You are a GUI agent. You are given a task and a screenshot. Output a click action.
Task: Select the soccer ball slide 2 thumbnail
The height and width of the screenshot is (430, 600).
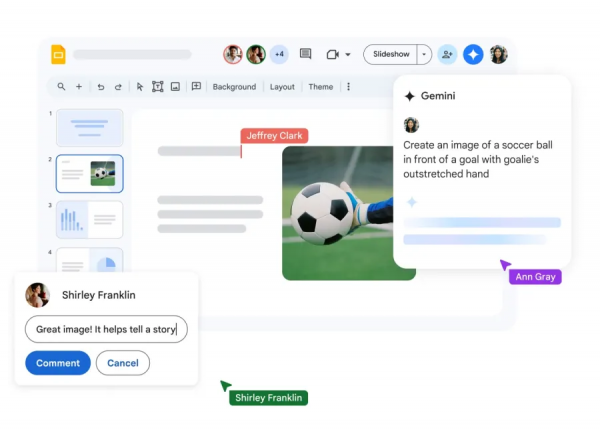point(90,174)
